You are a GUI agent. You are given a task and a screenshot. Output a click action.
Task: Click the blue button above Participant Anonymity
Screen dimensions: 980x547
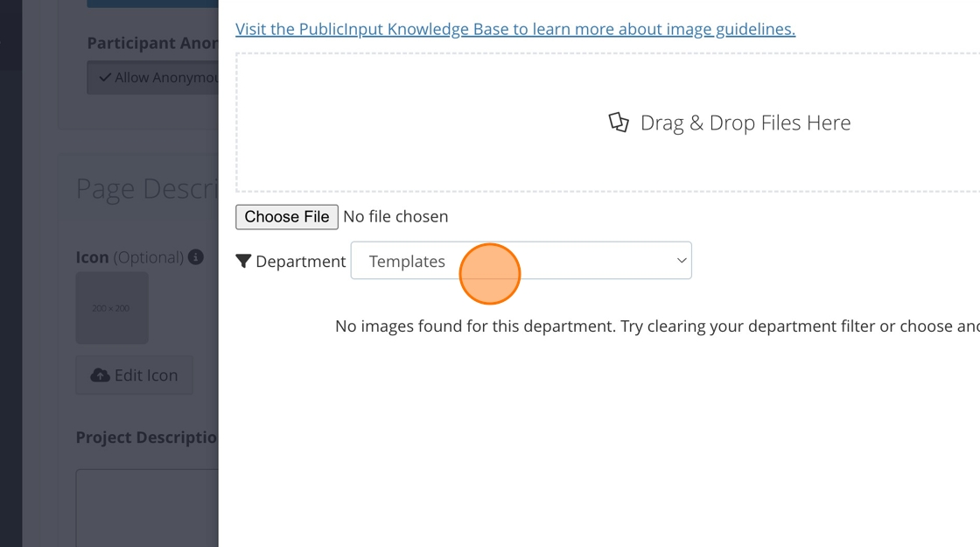[153, 4]
